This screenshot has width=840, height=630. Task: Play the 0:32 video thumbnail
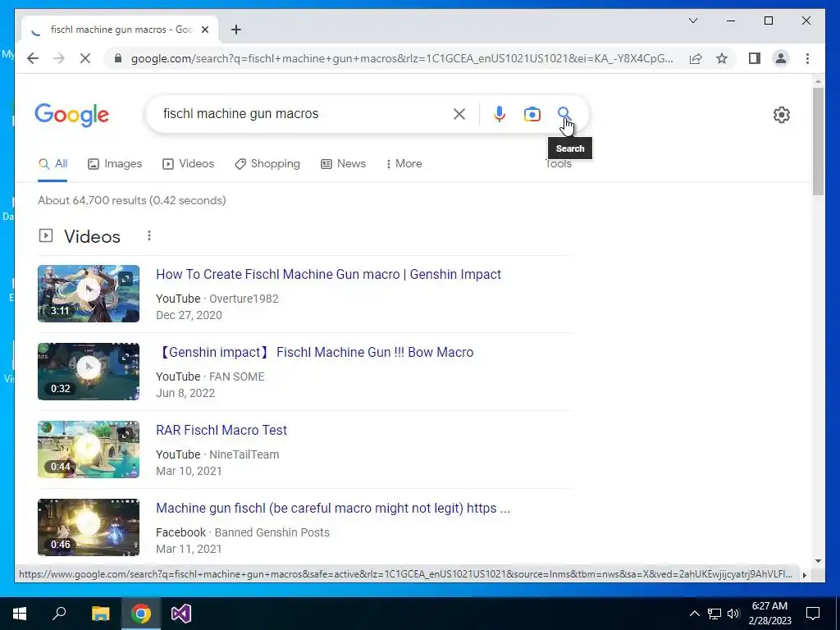(x=89, y=372)
